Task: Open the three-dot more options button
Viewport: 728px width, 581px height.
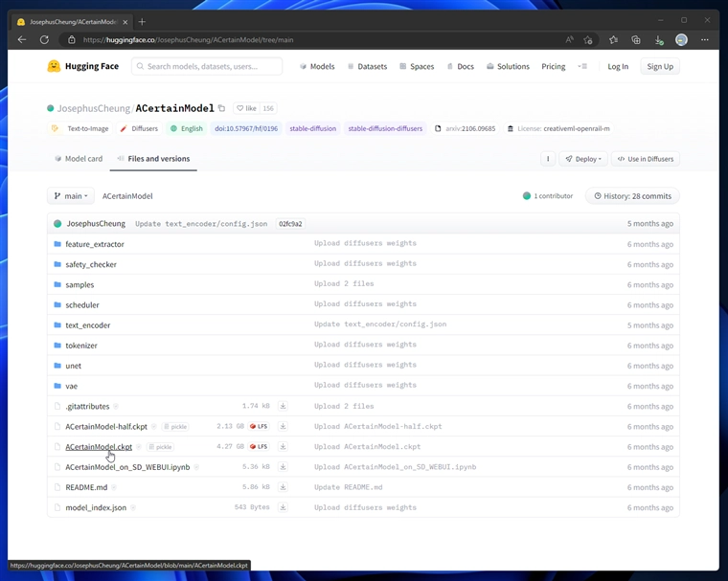Action: point(548,159)
